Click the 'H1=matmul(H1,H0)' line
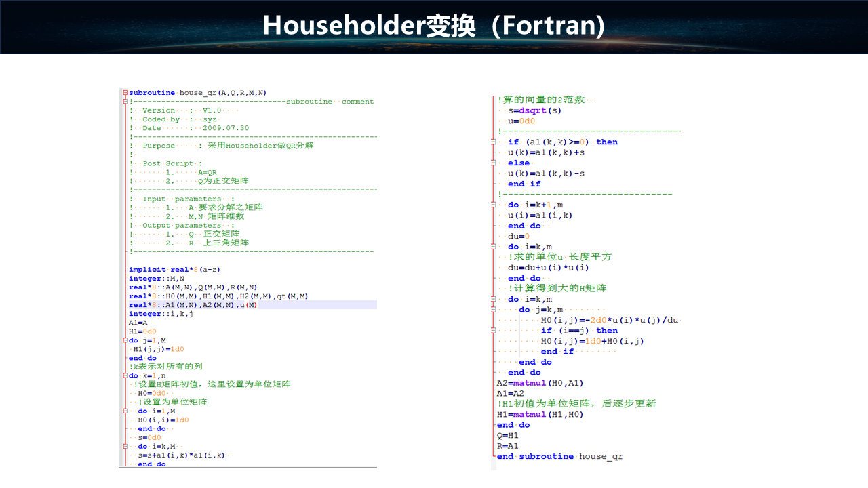868x488 pixels. (540, 414)
